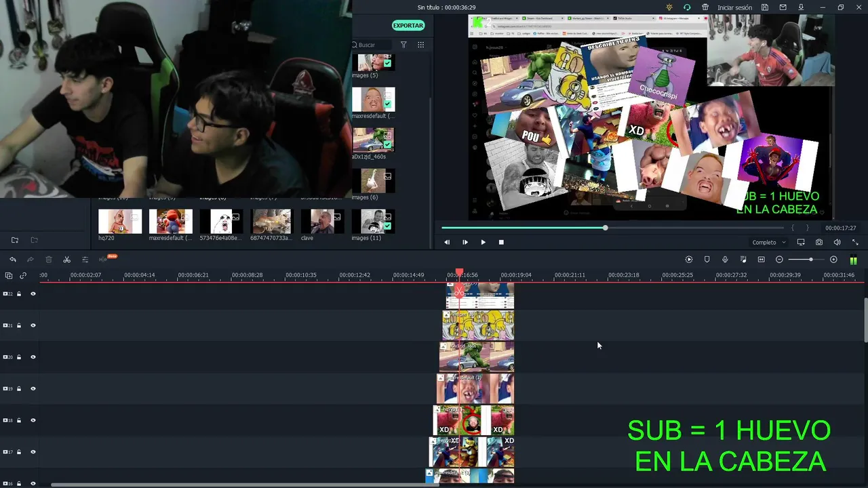Take a snapshot with the camera icon
The width and height of the screenshot is (868, 488).
[819, 242]
